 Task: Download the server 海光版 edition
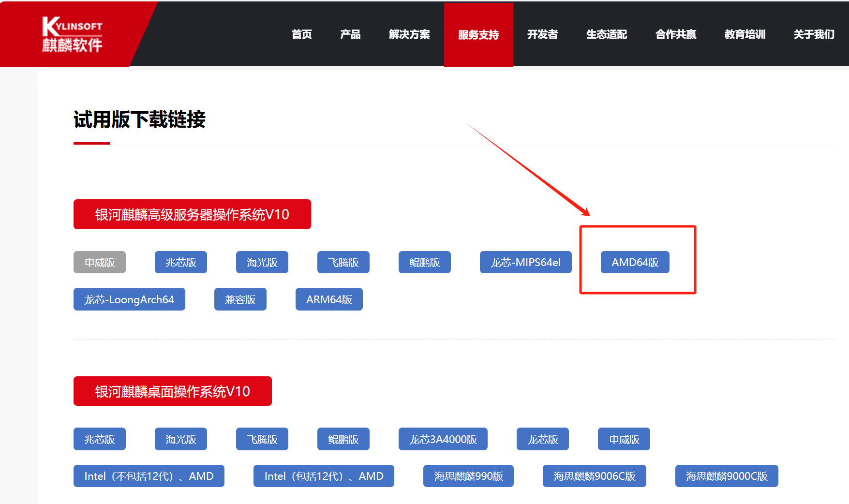(262, 262)
